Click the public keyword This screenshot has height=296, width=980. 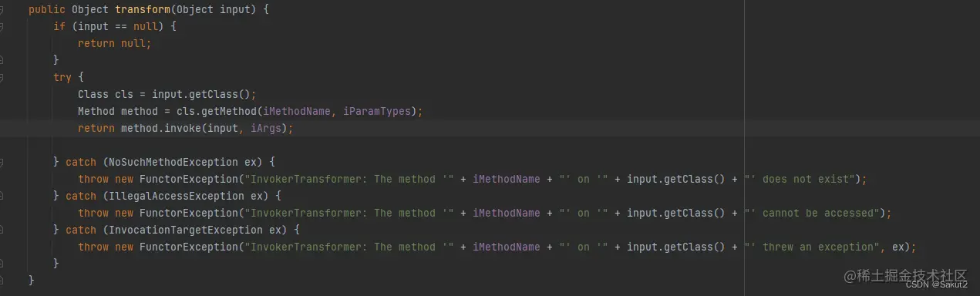click(x=47, y=10)
